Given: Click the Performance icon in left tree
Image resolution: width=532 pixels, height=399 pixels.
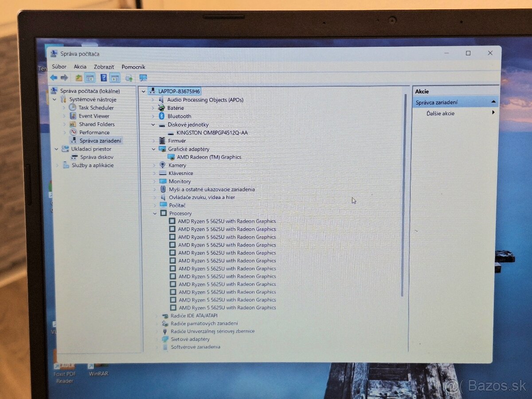Looking at the screenshot, I should click(74, 132).
